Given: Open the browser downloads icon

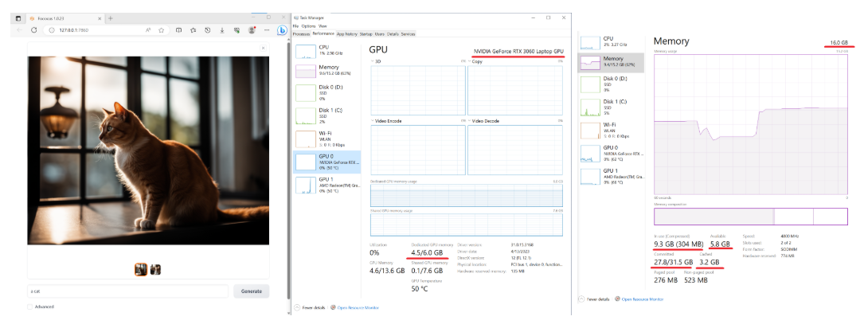Looking at the screenshot, I should [x=222, y=29].
